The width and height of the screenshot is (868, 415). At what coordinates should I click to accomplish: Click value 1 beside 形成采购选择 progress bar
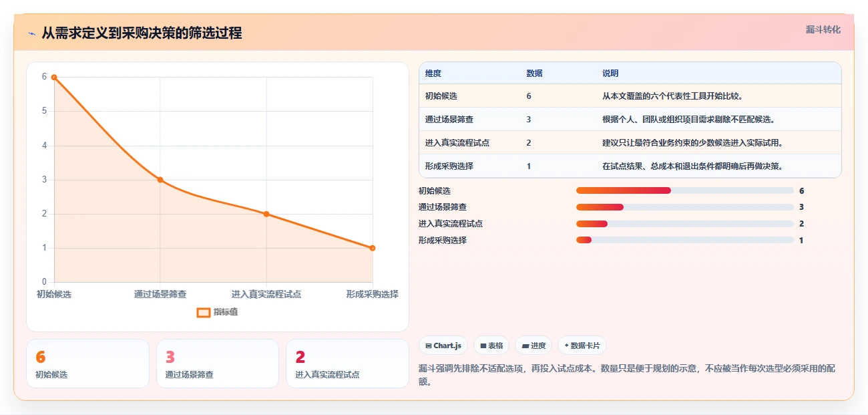[x=801, y=240]
